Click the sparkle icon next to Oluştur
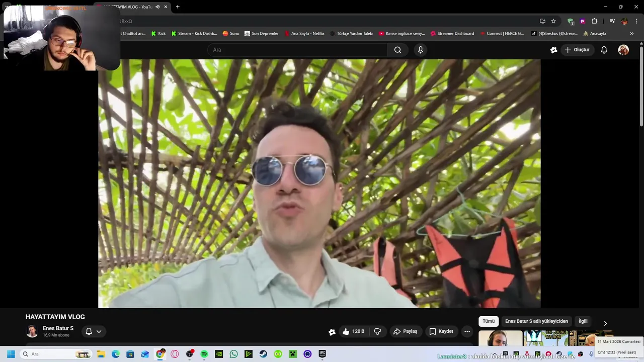644x362 pixels. 554,50
